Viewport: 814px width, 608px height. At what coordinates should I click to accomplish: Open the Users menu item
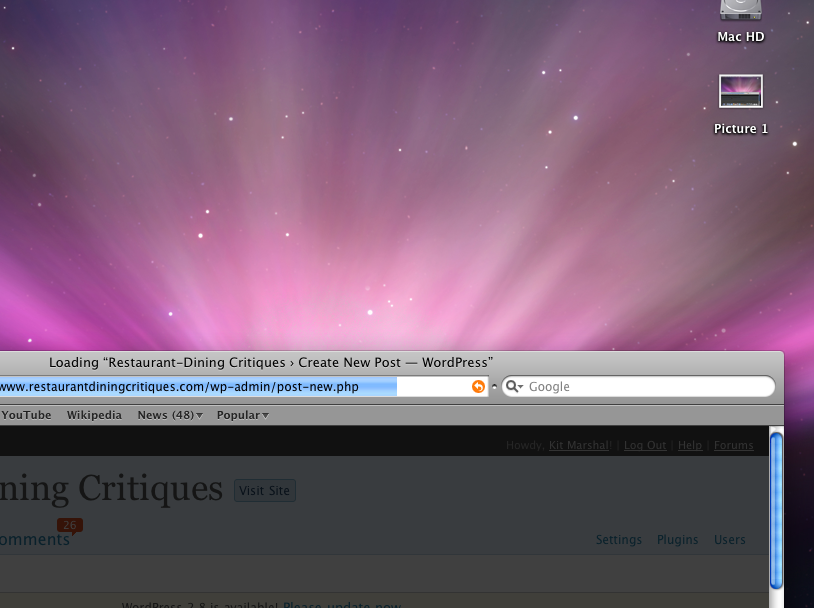coord(729,540)
